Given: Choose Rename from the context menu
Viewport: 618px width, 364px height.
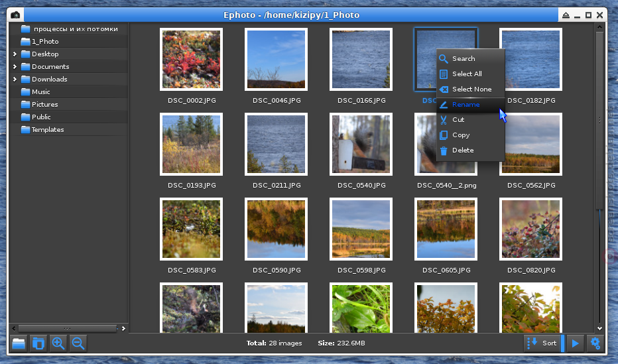Looking at the screenshot, I should click(471, 105).
